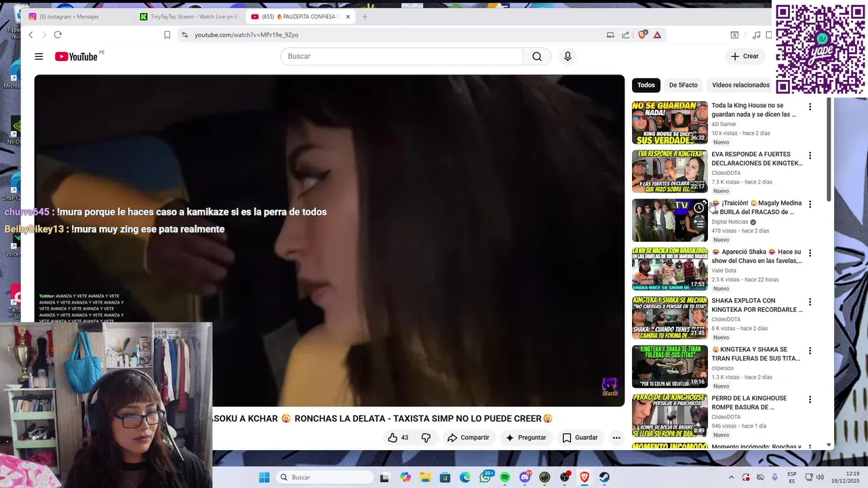Image resolution: width=868 pixels, height=488 pixels.
Task: Open Discord from the taskbar
Action: pos(525,477)
